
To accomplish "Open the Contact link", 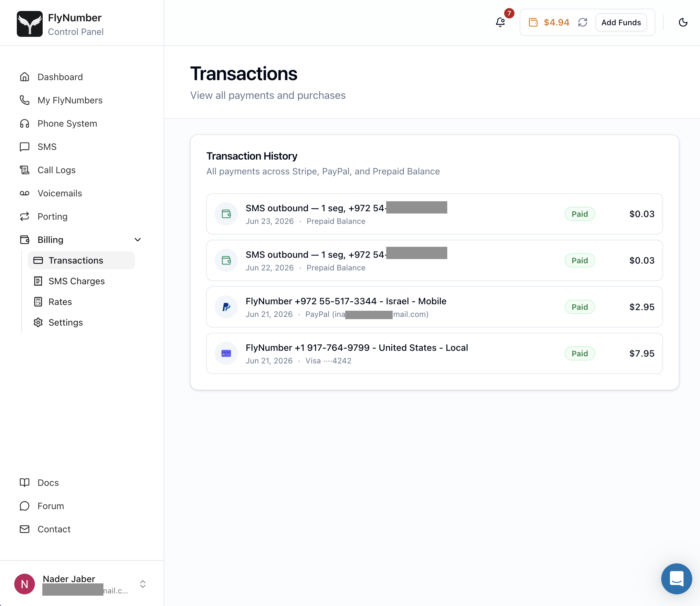I will 54,529.
